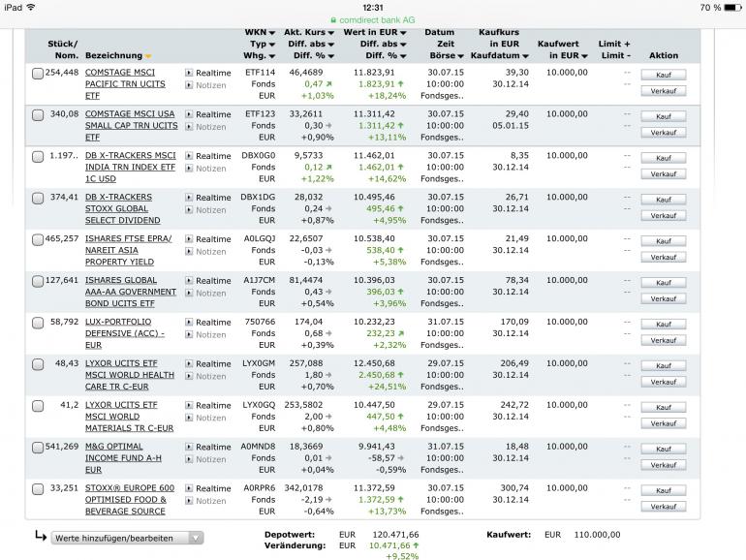The height and width of the screenshot is (560, 746).
Task: Sort by Diff. % header under Wert in EUR
Action: 386,55
